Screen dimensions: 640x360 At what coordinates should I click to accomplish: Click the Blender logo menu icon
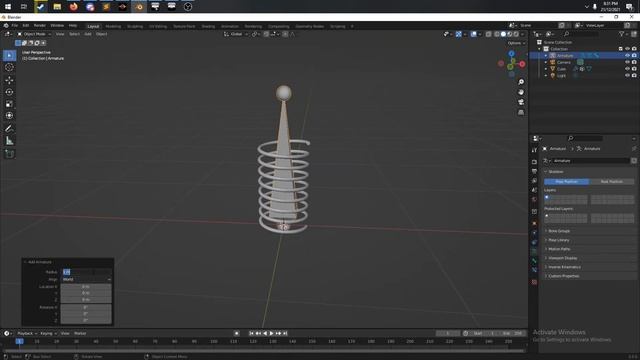[x=6, y=26]
